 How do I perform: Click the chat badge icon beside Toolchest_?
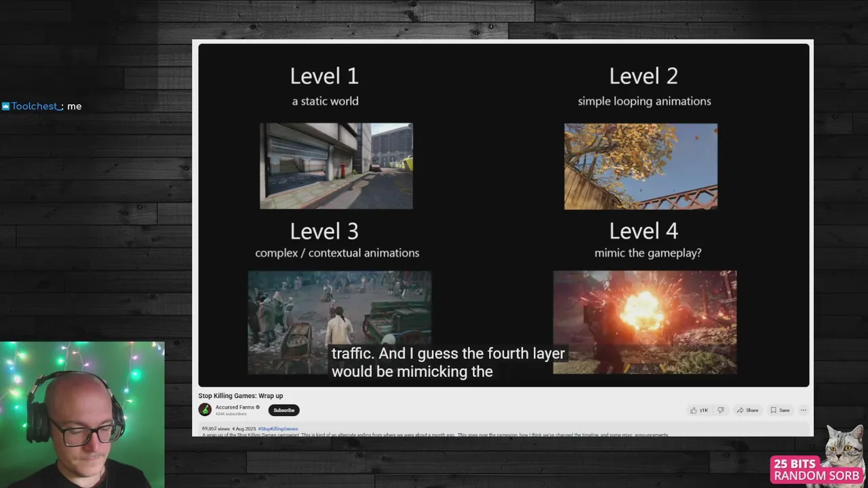click(x=5, y=106)
